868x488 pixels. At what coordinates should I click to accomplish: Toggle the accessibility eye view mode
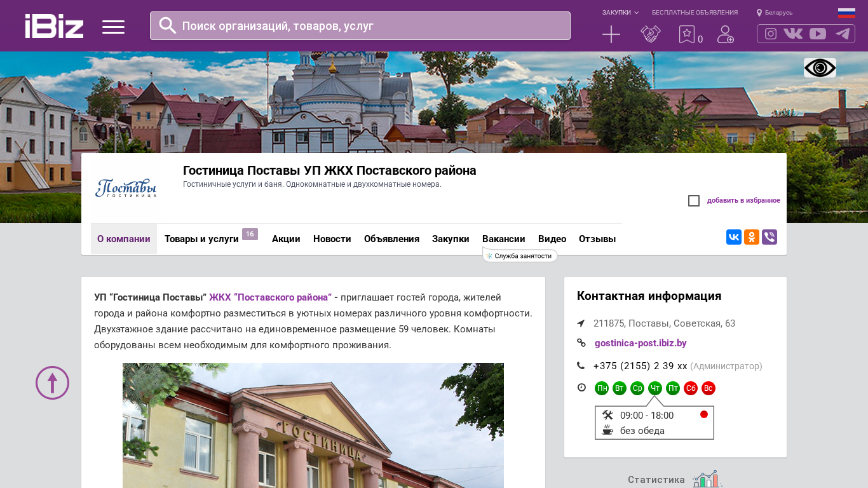[x=820, y=67]
